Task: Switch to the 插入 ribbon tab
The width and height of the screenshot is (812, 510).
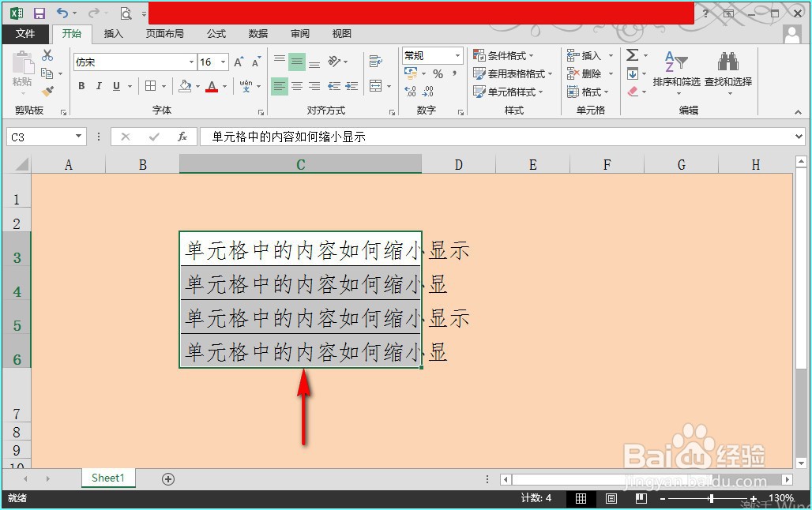Action: 113,33
